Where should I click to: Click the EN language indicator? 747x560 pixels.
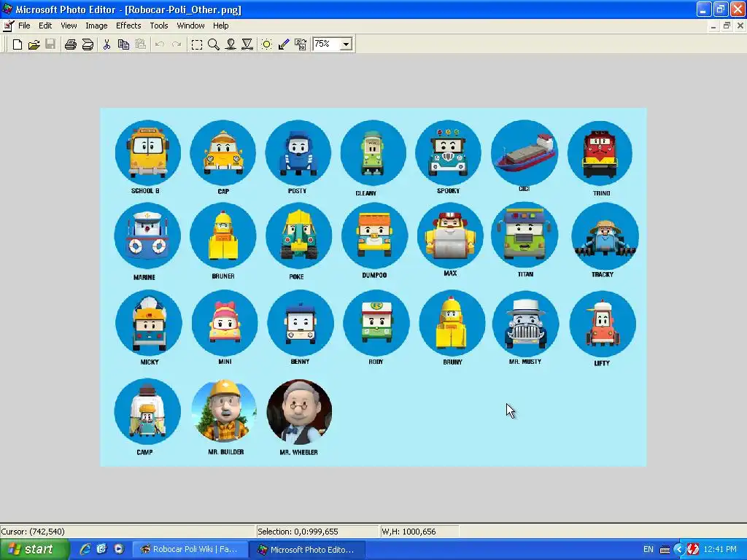(649, 550)
